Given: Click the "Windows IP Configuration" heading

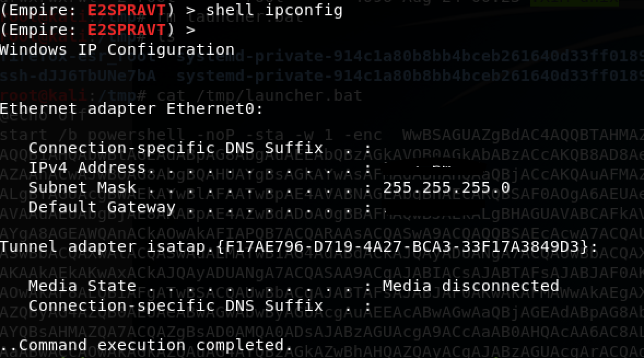Looking at the screenshot, I should [x=117, y=49].
